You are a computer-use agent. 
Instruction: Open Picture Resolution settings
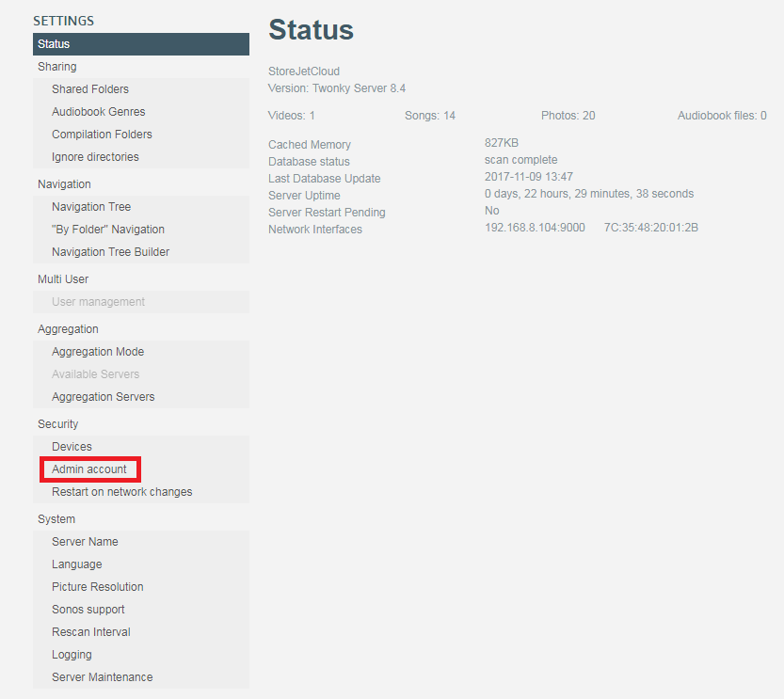(x=97, y=586)
